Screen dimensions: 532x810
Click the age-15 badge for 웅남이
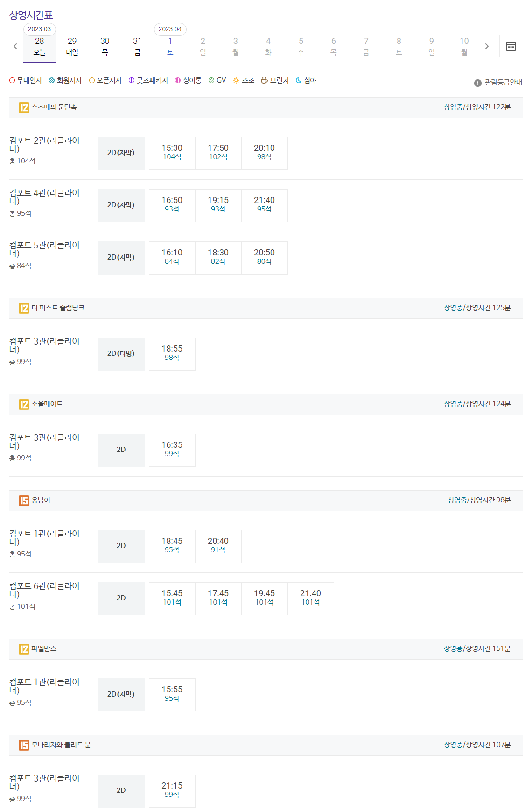point(24,500)
